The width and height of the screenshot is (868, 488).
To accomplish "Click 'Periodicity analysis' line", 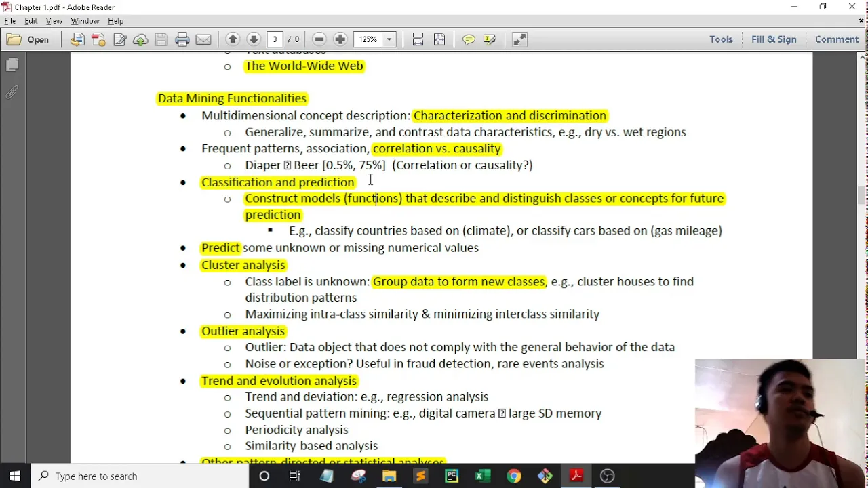I will point(296,430).
